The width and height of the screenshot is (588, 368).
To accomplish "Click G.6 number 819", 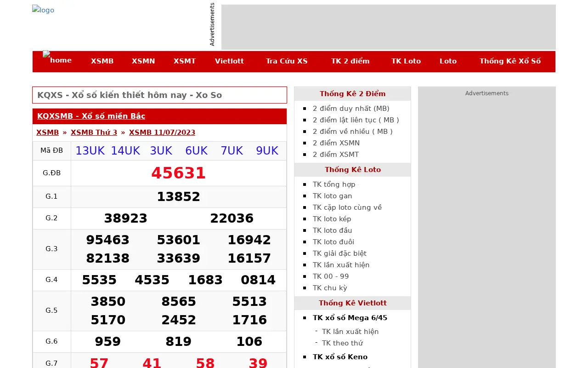I will pyautogui.click(x=179, y=342).
